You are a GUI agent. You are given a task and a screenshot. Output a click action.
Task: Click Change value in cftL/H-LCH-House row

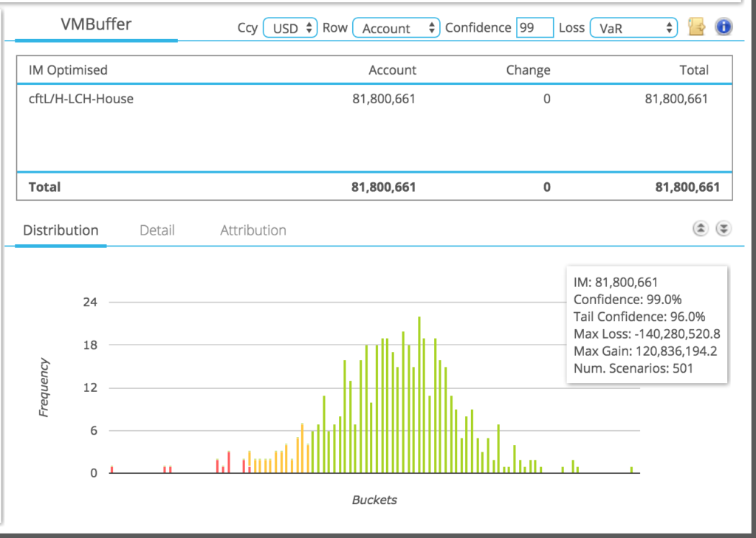pos(547,99)
